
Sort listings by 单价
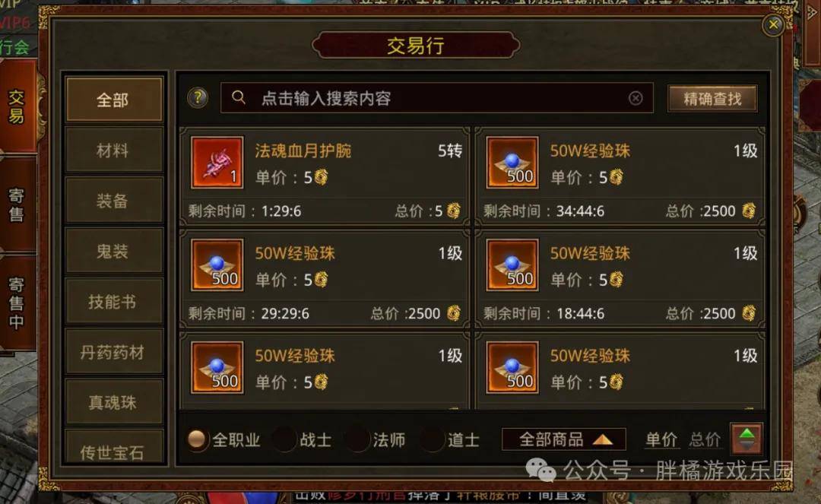click(661, 439)
